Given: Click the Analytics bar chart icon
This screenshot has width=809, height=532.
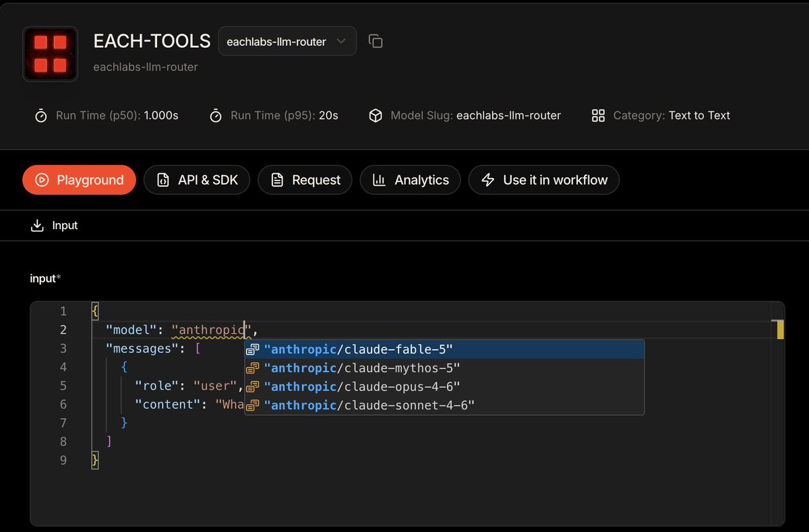Looking at the screenshot, I should click(379, 180).
